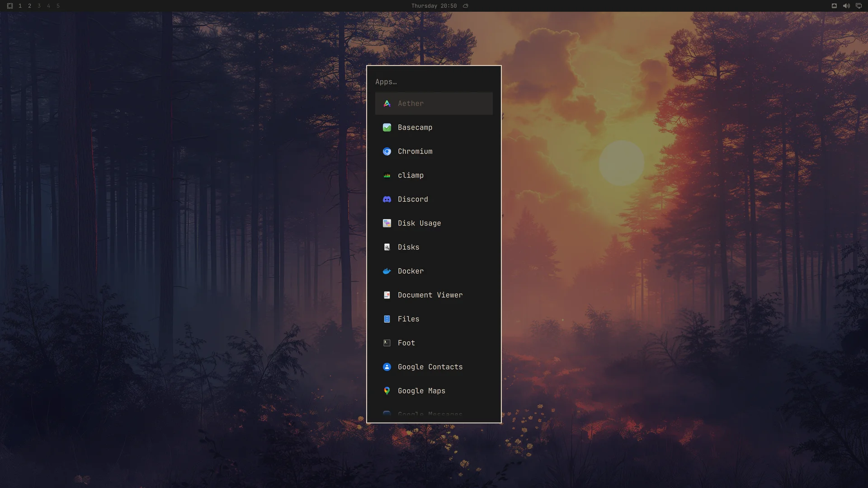Start cliamp from the apps list

[434, 175]
